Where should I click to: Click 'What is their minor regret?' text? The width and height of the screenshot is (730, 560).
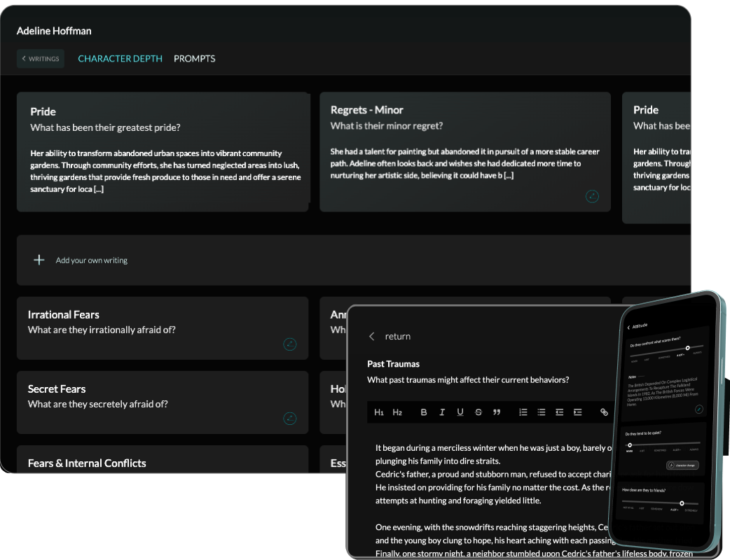click(387, 125)
